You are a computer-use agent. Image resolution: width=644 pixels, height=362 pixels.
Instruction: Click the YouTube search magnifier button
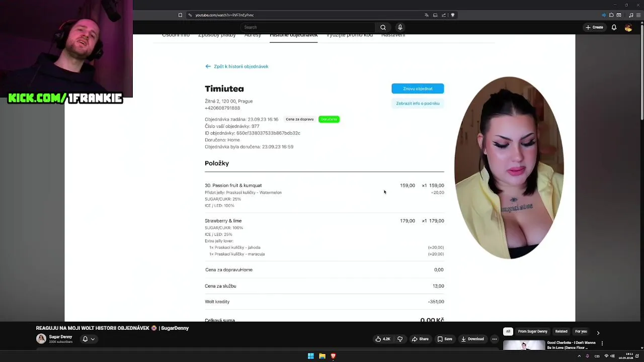coord(383,27)
